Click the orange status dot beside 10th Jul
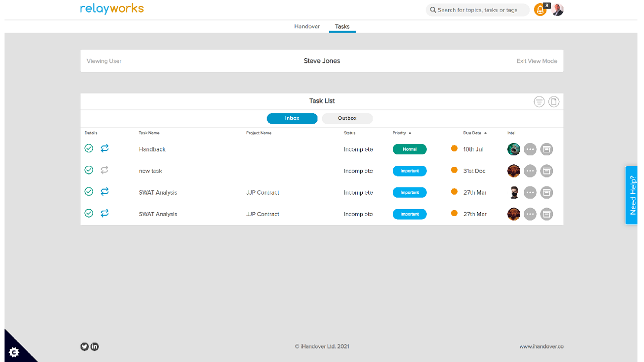This screenshot has width=644, height=362. 454,148
